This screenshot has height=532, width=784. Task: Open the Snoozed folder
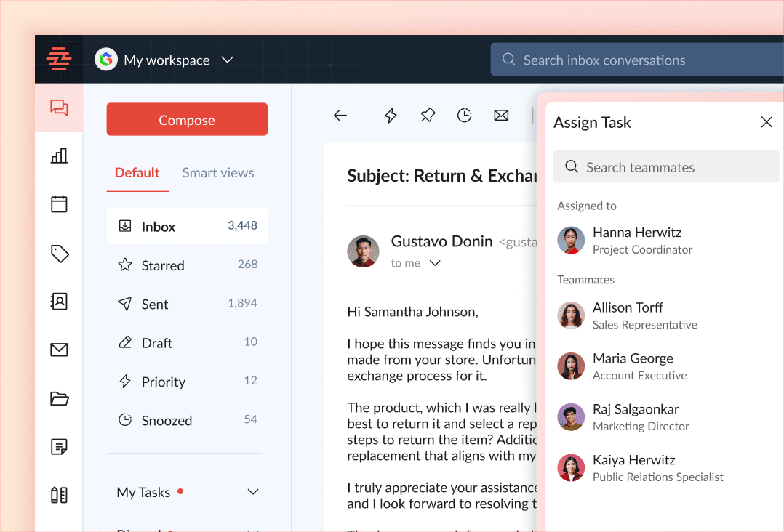point(187,420)
